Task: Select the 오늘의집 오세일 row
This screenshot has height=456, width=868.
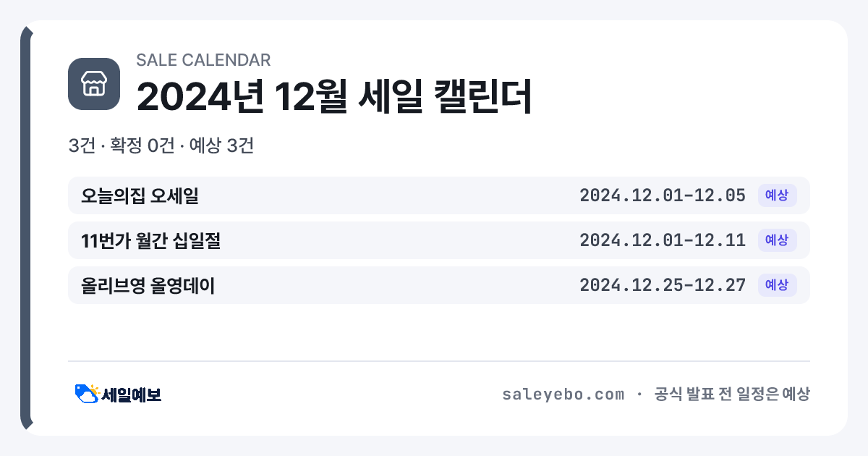Action: pyautogui.click(x=439, y=195)
